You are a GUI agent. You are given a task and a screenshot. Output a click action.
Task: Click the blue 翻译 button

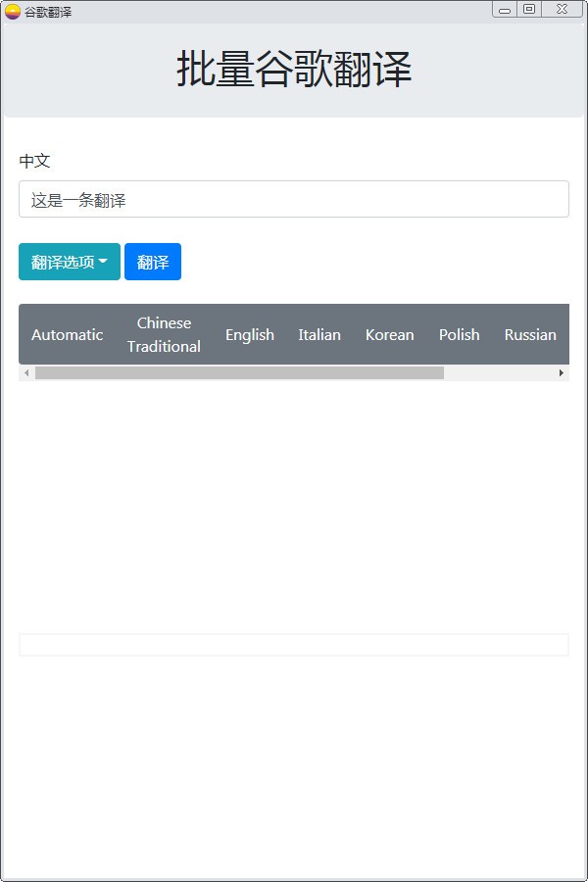coord(153,262)
